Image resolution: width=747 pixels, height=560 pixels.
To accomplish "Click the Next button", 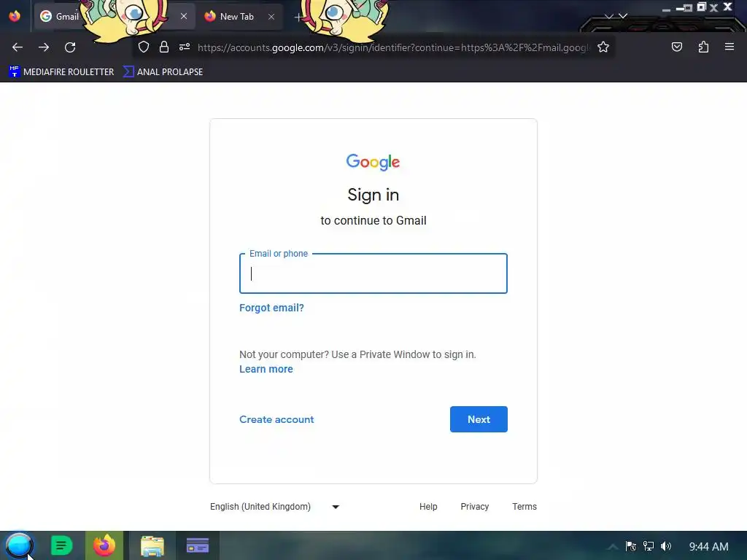I will 479,419.
